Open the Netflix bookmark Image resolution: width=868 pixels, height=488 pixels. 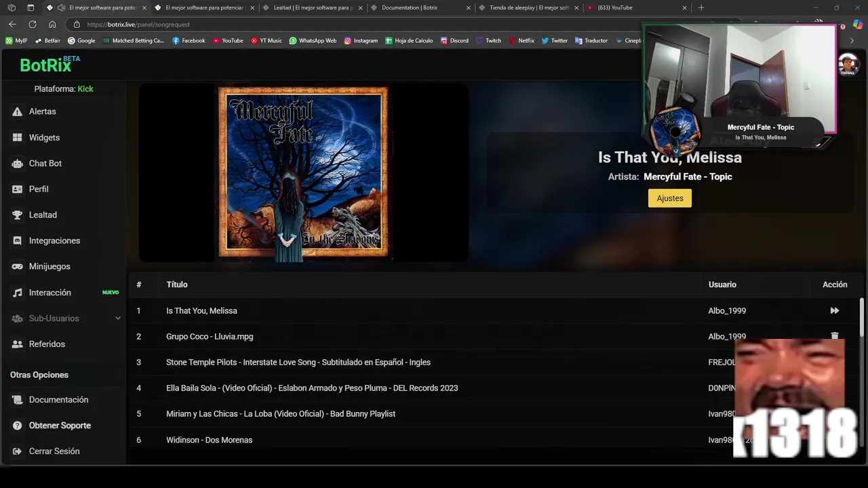[x=521, y=41]
